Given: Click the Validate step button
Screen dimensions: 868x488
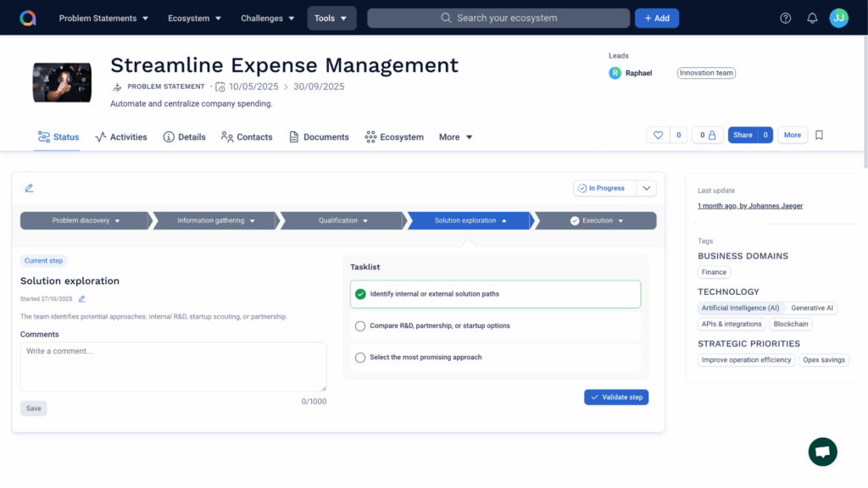Looking at the screenshot, I should click(x=616, y=396).
